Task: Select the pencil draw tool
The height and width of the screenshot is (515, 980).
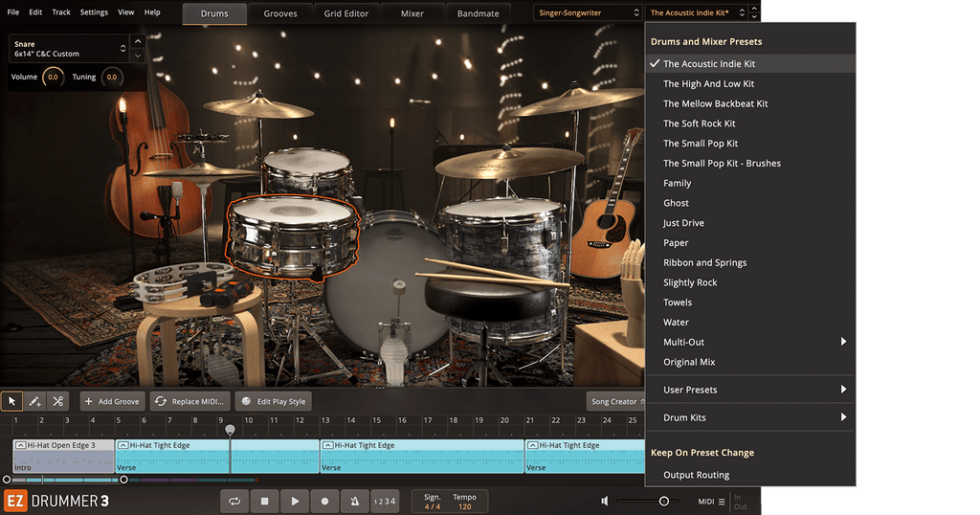Action: pyautogui.click(x=35, y=401)
